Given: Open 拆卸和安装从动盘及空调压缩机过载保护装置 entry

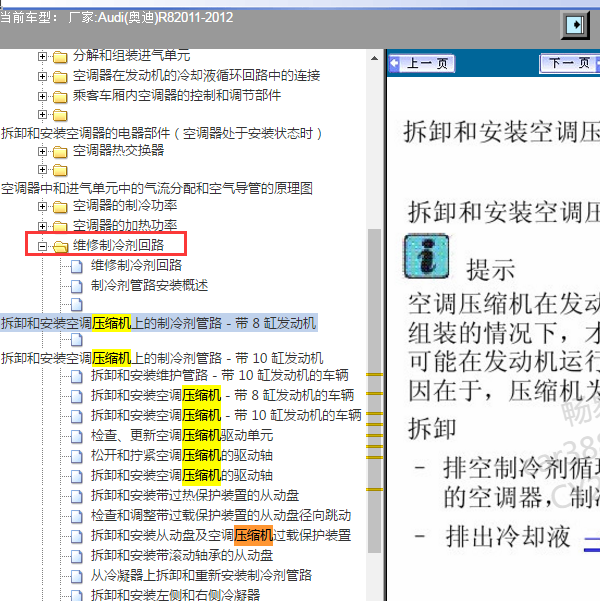Looking at the screenshot, I should (221, 535).
